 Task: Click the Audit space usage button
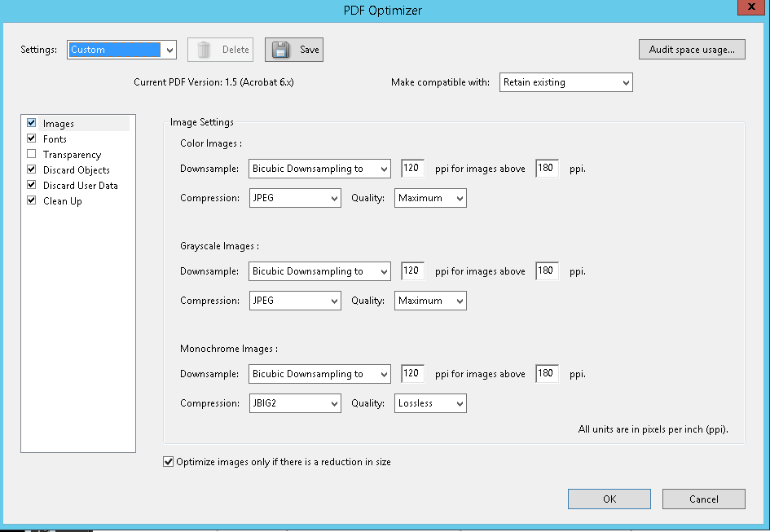(x=691, y=50)
